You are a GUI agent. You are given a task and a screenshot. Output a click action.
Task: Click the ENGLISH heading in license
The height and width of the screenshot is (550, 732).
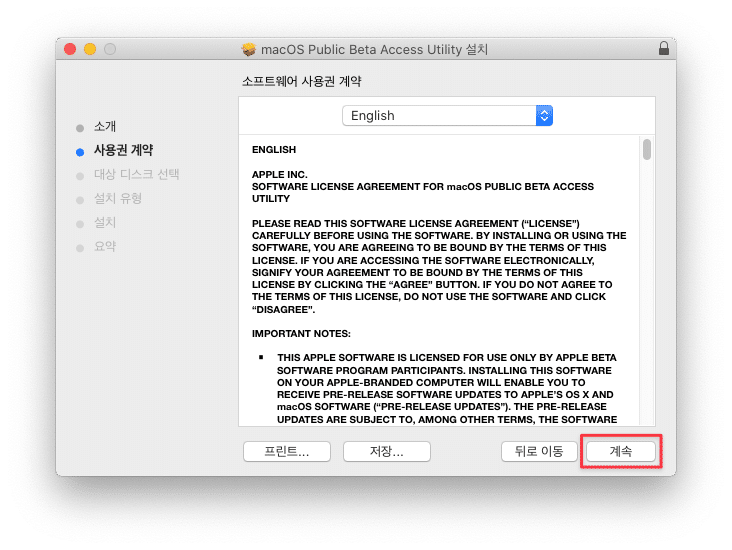[x=274, y=149]
